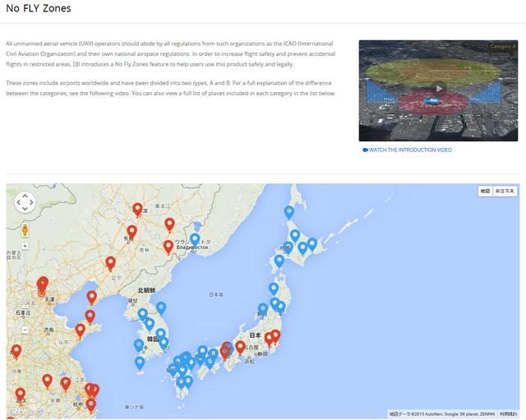526x420 pixels.
Task: Click the orange Street View pegman icon
Action: (x=25, y=230)
